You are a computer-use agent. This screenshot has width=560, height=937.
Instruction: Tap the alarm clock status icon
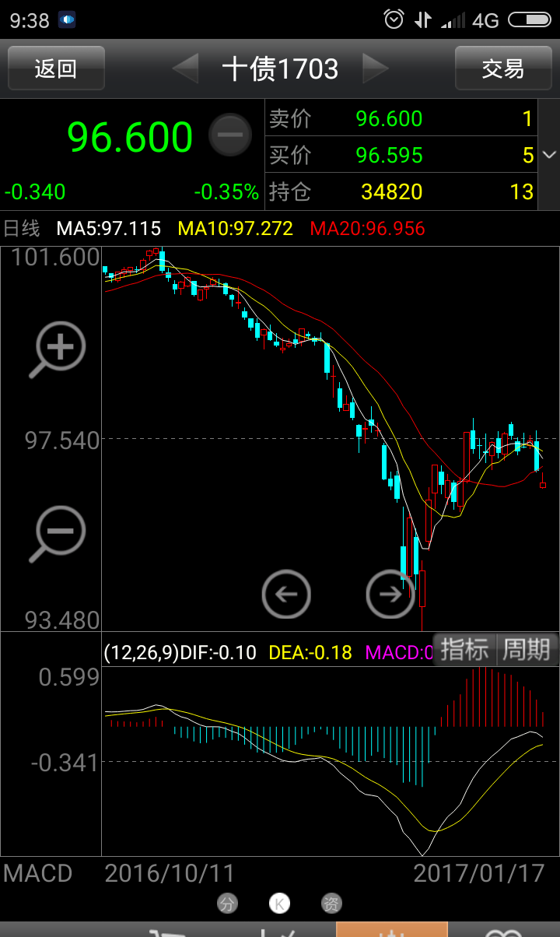click(x=394, y=19)
